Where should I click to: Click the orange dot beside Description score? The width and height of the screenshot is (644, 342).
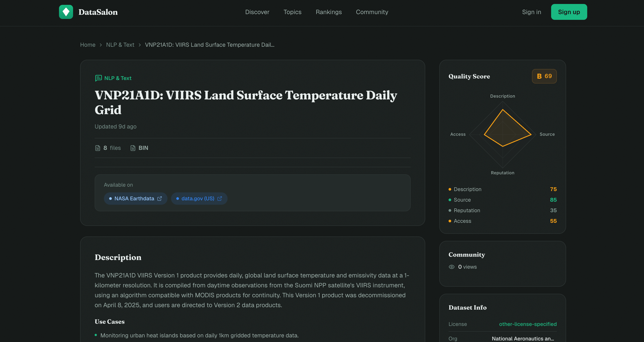coord(450,189)
